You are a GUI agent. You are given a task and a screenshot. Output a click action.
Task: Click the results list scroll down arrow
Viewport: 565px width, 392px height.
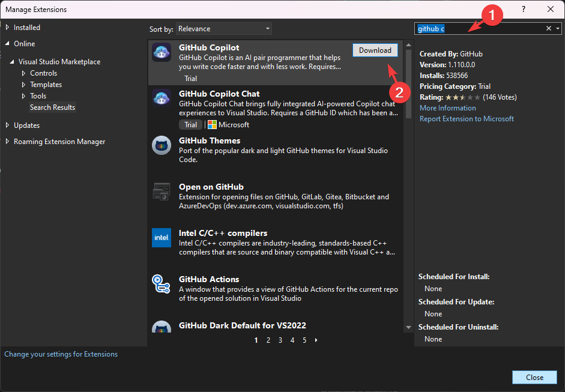[408, 327]
